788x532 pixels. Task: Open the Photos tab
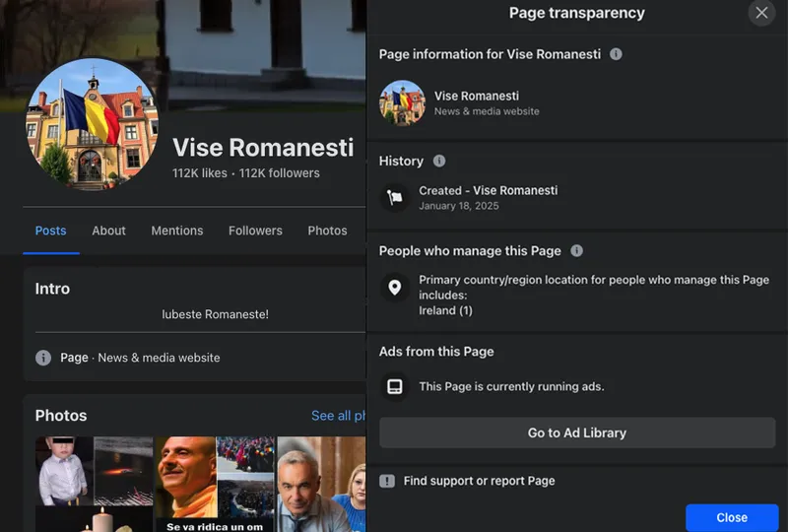pyautogui.click(x=327, y=231)
